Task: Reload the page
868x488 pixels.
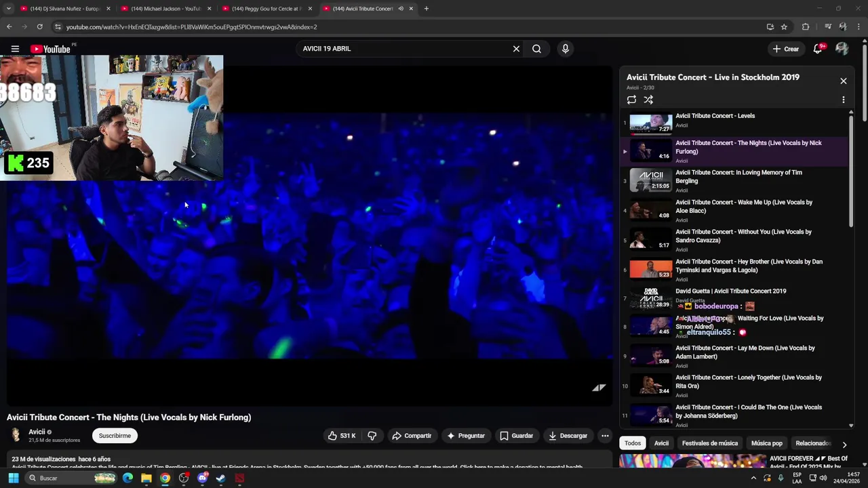Action: coord(39,27)
